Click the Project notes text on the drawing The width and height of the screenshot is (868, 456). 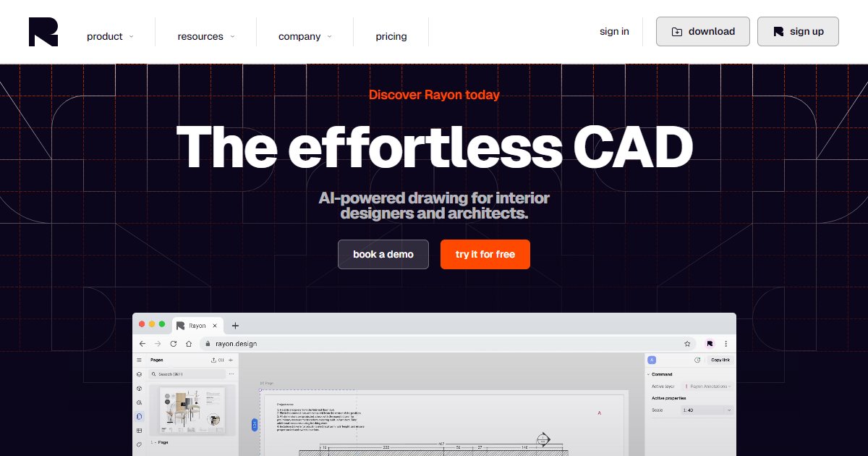click(x=286, y=405)
